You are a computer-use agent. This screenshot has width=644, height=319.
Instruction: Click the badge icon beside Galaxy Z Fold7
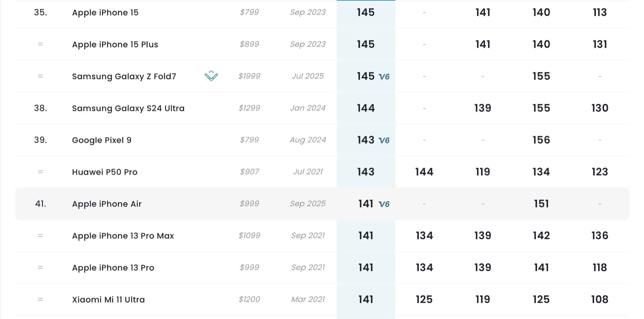(x=211, y=76)
